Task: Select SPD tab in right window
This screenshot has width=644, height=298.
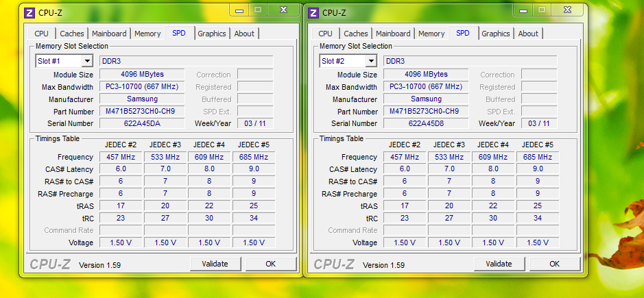Action: (463, 34)
